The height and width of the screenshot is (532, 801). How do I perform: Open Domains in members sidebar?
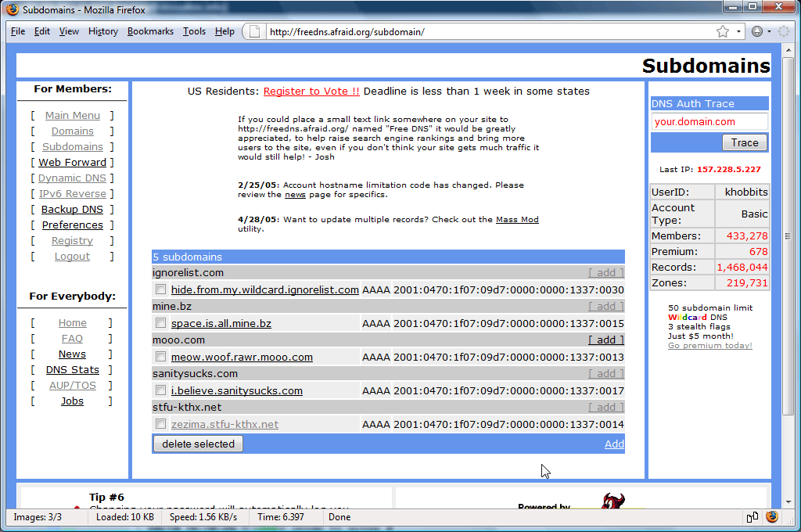click(73, 131)
